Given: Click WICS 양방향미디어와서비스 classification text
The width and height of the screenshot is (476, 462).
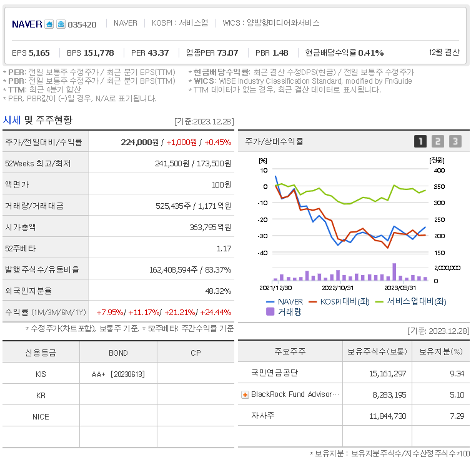Looking at the screenshot, I should [x=270, y=23].
